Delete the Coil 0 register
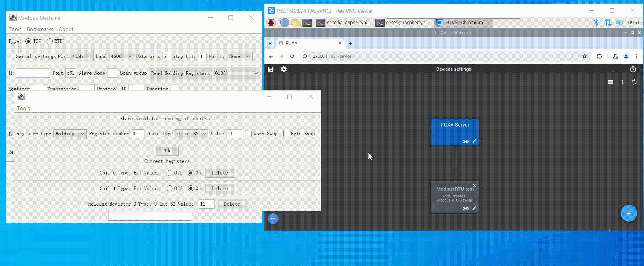The image size is (644, 266). (x=220, y=173)
